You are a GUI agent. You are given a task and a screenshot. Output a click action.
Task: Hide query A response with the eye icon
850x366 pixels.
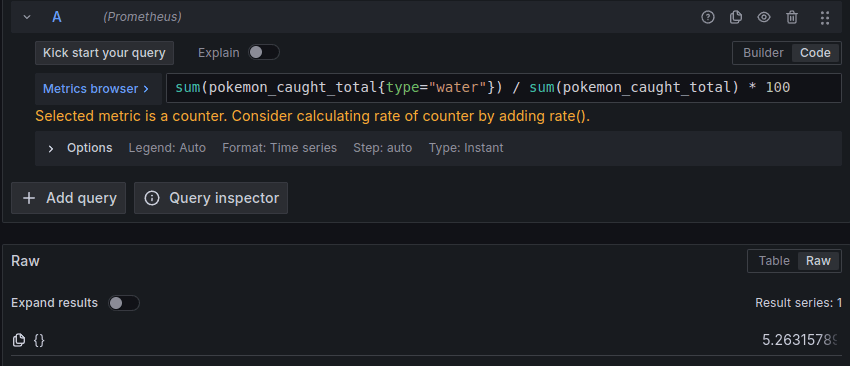click(764, 17)
